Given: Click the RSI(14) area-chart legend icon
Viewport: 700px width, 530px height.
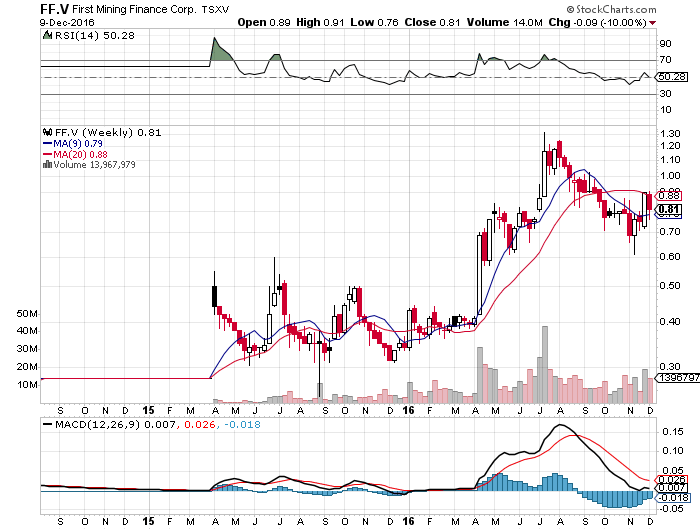Looking at the screenshot, I should [47, 35].
